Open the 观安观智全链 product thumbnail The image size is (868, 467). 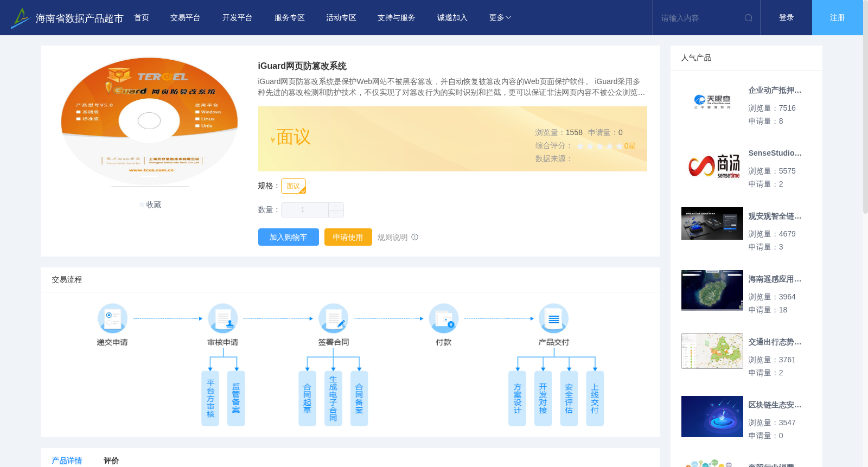tap(712, 223)
